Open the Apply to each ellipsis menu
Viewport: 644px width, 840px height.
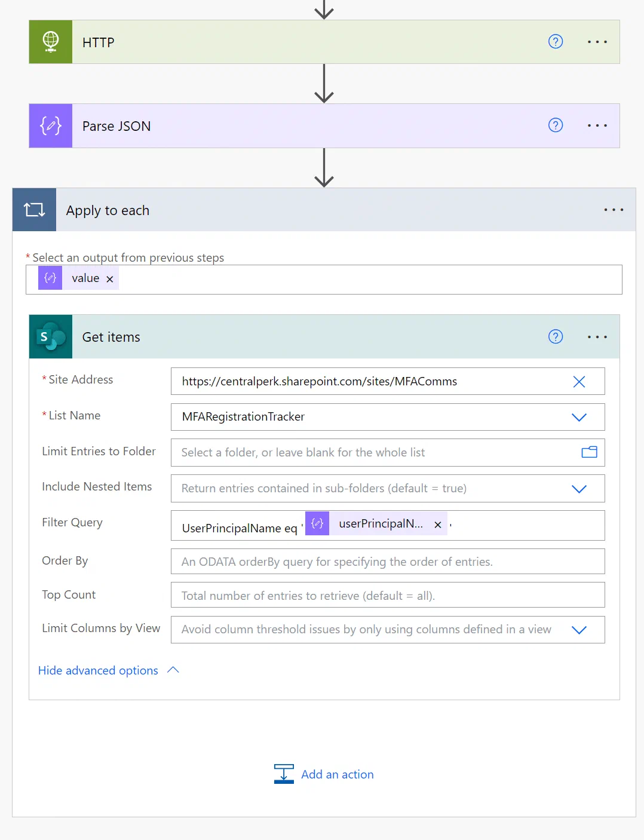pyautogui.click(x=614, y=210)
